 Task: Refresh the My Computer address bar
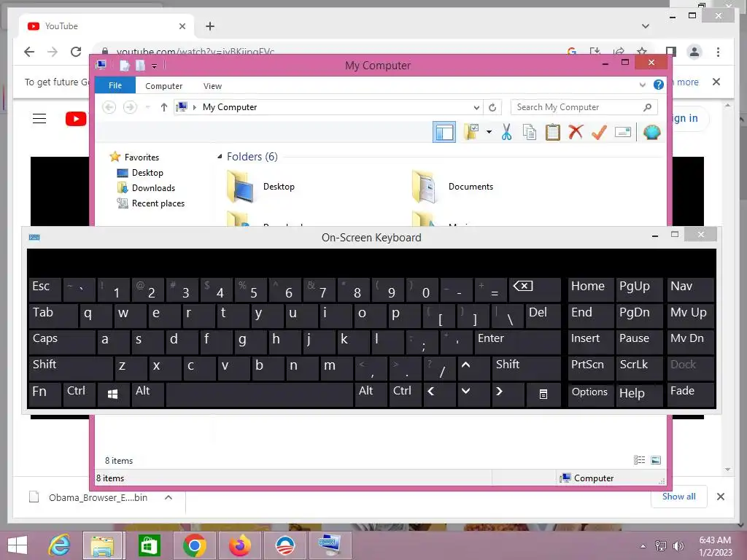492,107
